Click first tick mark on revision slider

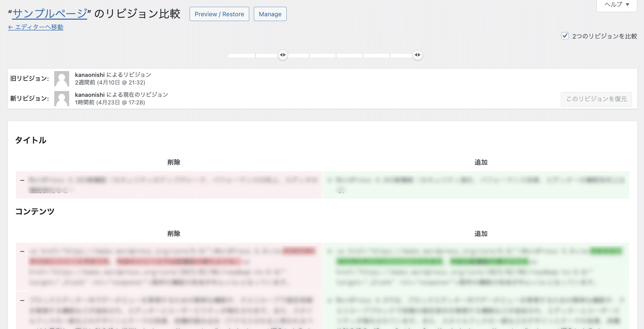click(255, 56)
